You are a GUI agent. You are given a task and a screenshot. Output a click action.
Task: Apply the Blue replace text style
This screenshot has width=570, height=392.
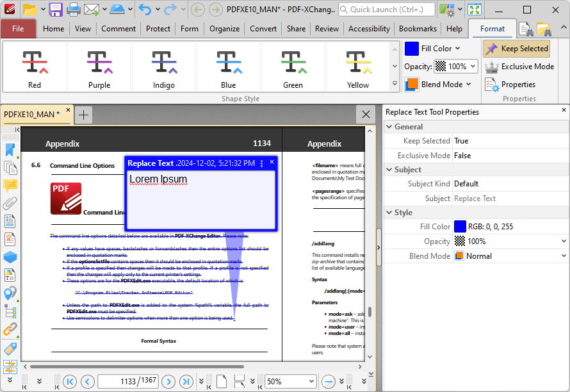coord(228,67)
